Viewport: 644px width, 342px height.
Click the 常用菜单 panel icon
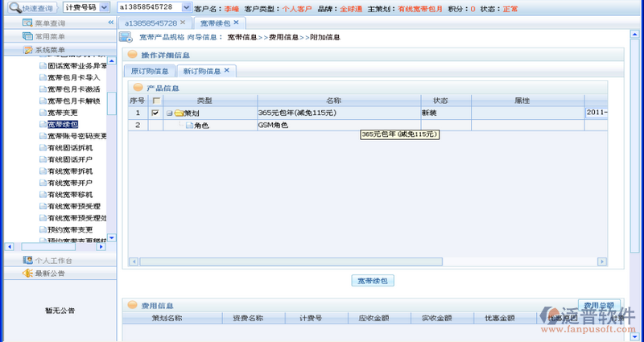(28, 37)
